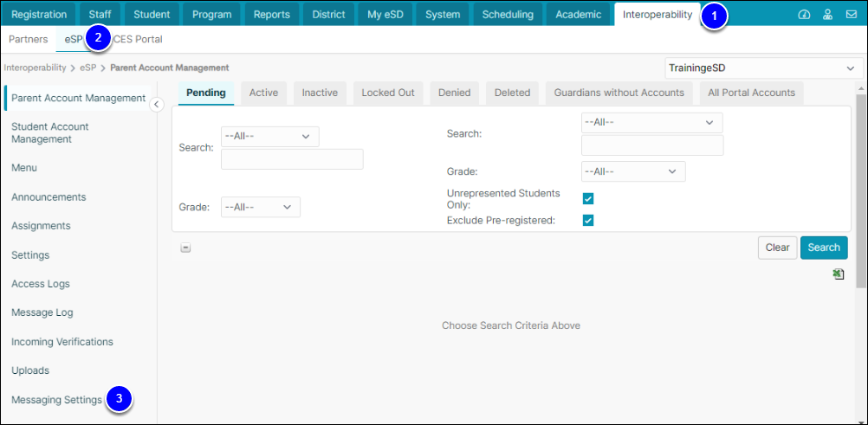The image size is (868, 425).
Task: Select the Pending accounts tab
Action: pos(206,93)
